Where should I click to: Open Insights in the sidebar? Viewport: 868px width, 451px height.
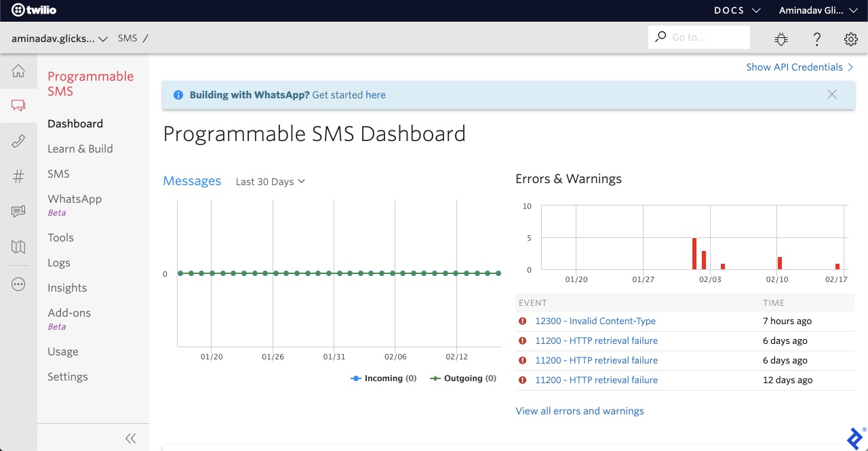(67, 288)
